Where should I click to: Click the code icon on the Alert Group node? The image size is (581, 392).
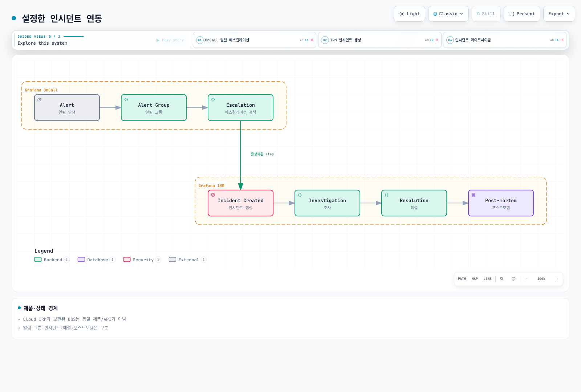[126, 99]
